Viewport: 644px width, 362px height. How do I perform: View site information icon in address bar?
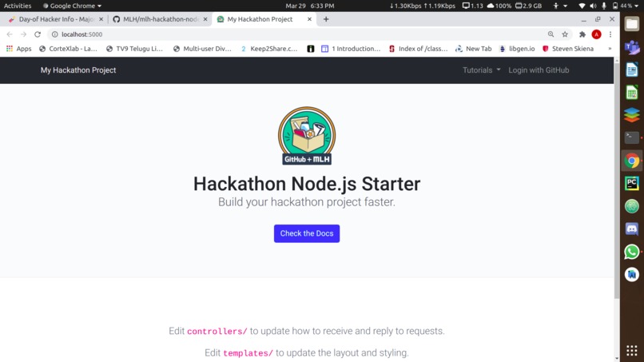pyautogui.click(x=54, y=34)
